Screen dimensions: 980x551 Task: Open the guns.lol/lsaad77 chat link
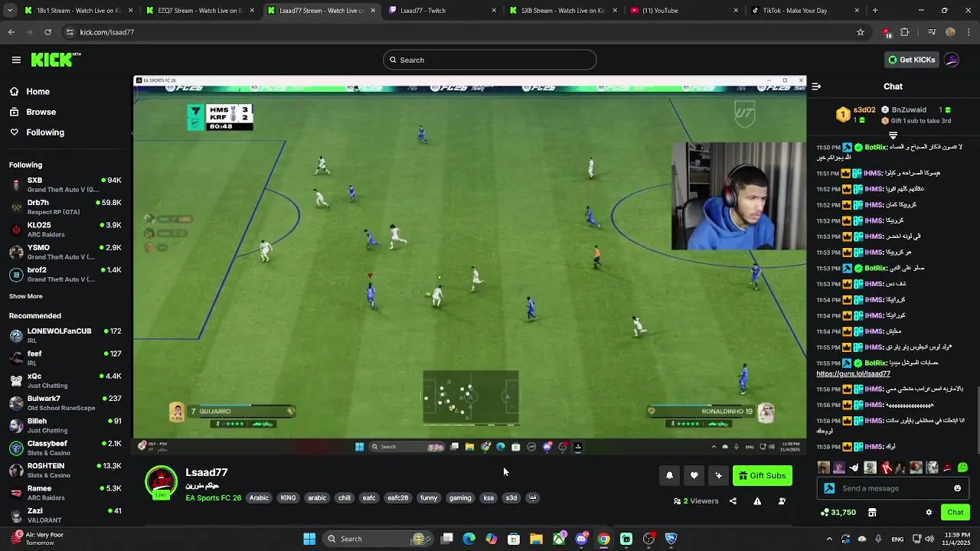(x=853, y=374)
